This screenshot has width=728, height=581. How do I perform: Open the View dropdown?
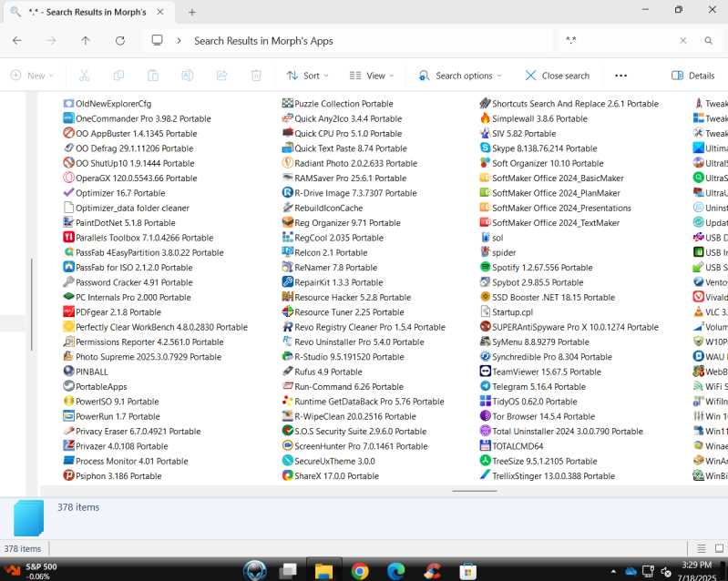tap(372, 76)
